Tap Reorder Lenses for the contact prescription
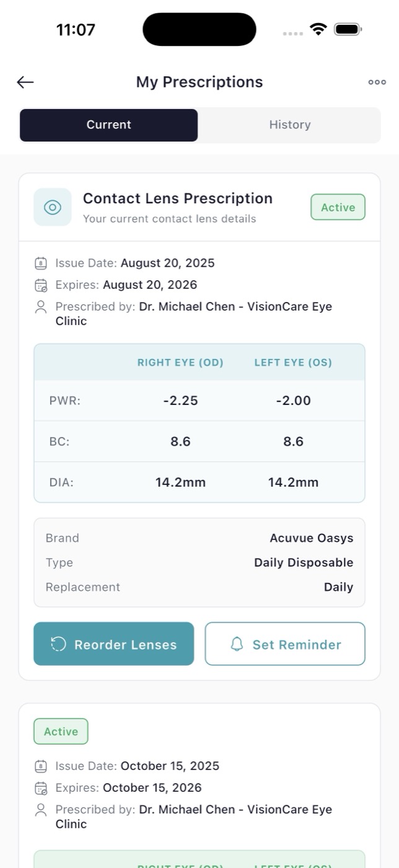 coord(114,644)
